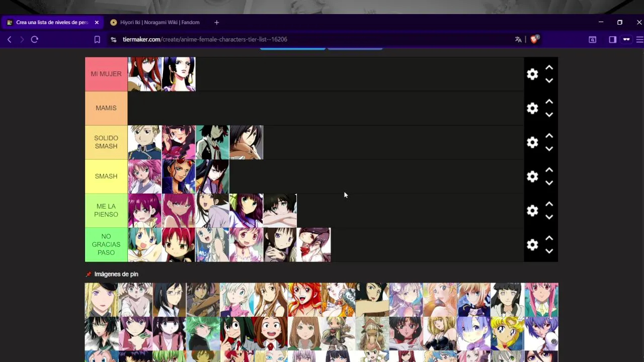The height and width of the screenshot is (362, 644).
Task: Select last thumbnail in NO GRACIAS PASO row
Action: pyautogui.click(x=314, y=245)
